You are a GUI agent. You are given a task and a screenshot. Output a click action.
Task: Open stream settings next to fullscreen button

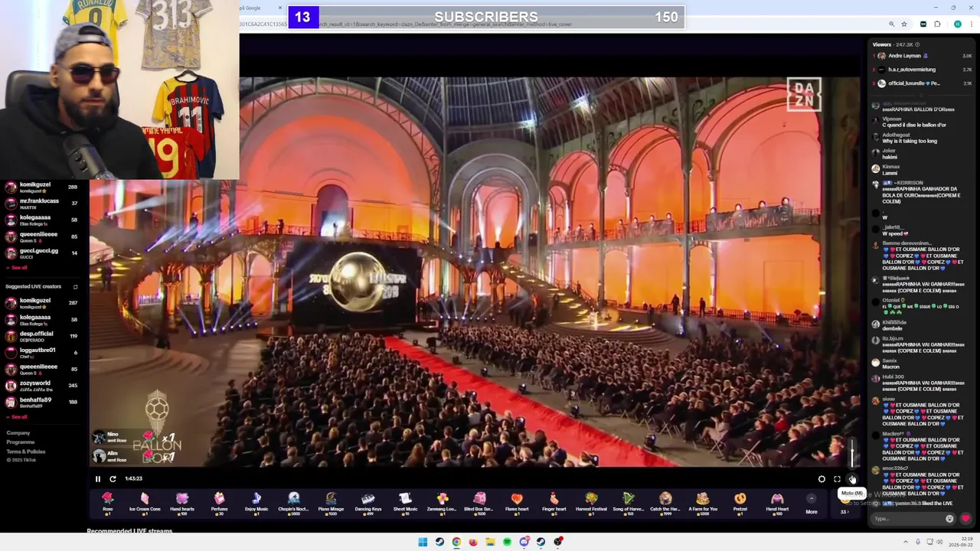tap(822, 479)
